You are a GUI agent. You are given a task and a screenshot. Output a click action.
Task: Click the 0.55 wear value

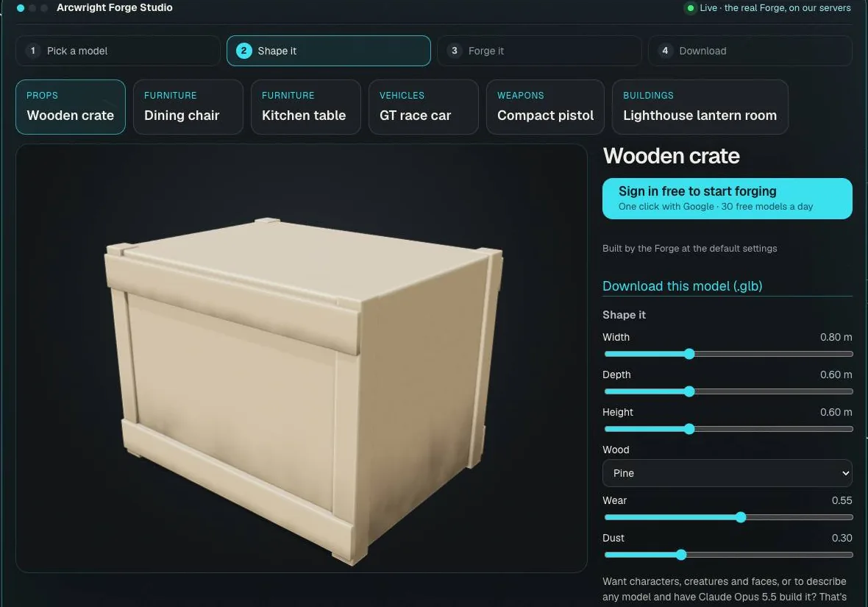842,500
